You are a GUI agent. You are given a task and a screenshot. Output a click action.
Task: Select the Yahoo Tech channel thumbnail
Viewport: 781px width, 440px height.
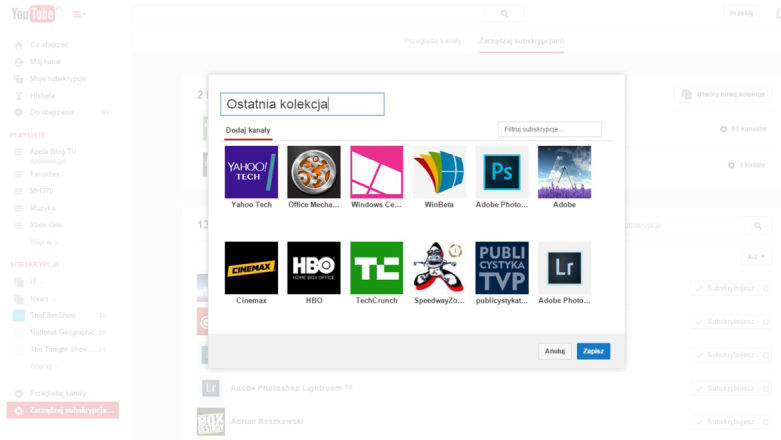click(251, 172)
